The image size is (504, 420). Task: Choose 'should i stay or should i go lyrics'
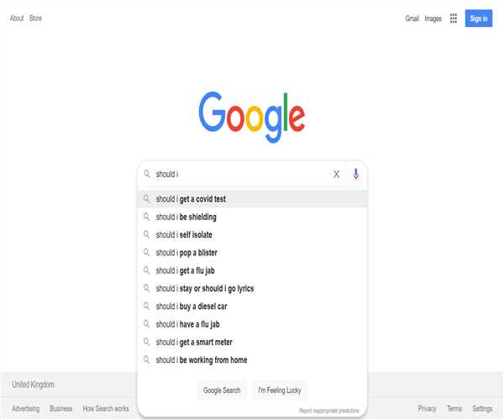pyautogui.click(x=205, y=289)
